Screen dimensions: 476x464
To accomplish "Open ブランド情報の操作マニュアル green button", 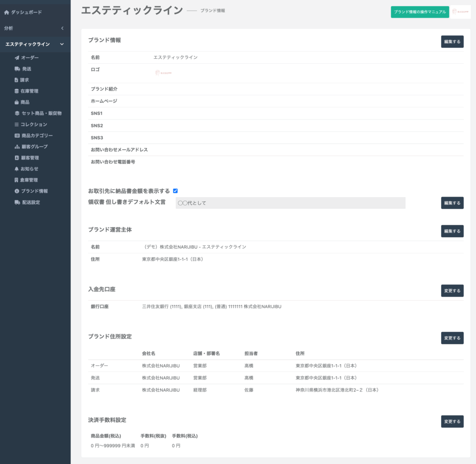I will (420, 12).
